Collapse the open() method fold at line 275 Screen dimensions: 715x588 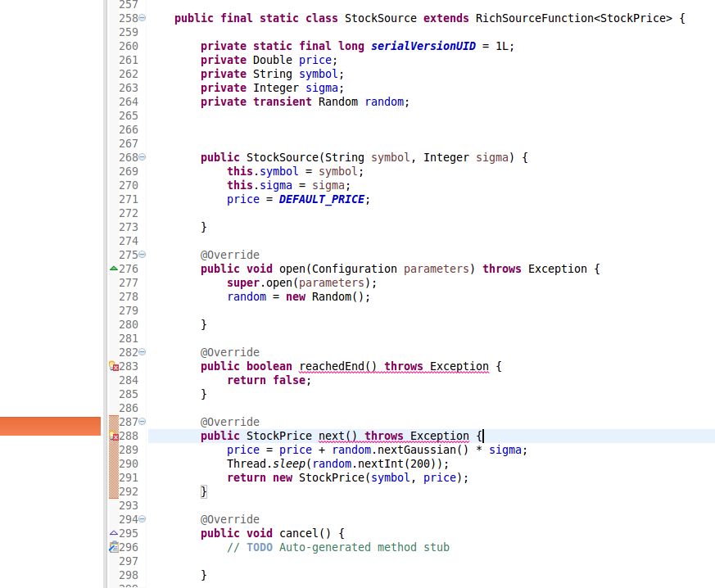coord(143,255)
